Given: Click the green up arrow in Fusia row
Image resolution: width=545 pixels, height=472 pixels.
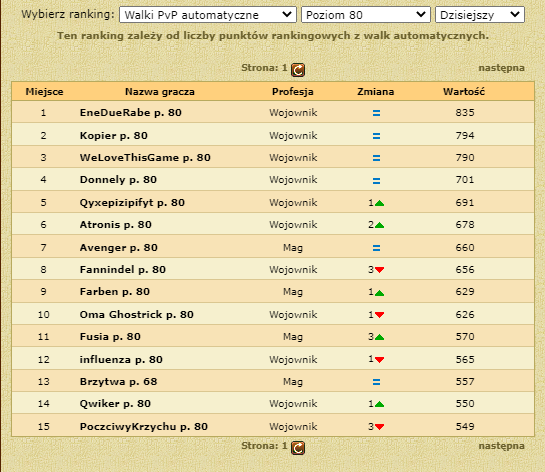Looking at the screenshot, I should (x=380, y=337).
